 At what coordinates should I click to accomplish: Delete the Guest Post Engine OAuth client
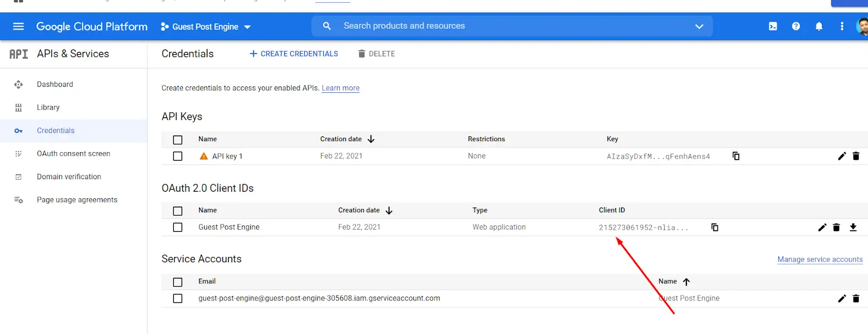click(837, 227)
